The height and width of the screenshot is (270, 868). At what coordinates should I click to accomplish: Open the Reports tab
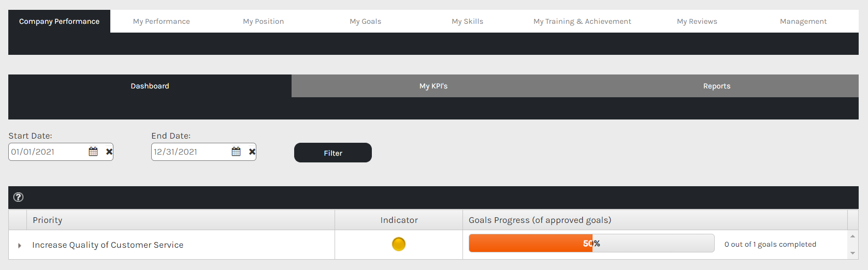[x=717, y=86]
